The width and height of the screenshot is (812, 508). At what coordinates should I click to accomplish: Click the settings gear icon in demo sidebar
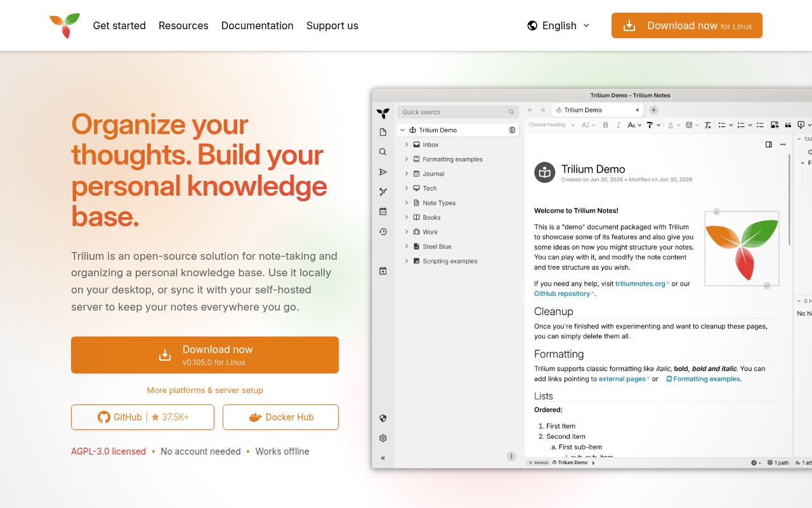point(383,438)
